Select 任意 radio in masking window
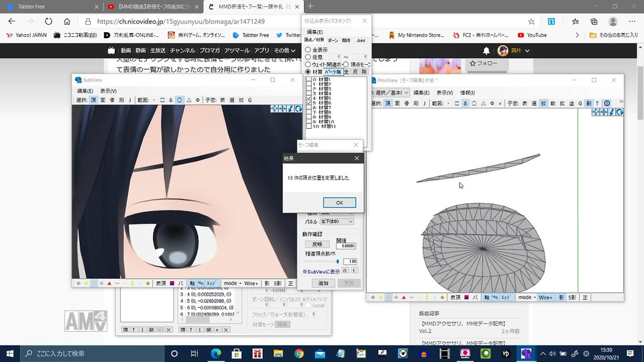This screenshot has height=362, width=644. tap(308, 56)
